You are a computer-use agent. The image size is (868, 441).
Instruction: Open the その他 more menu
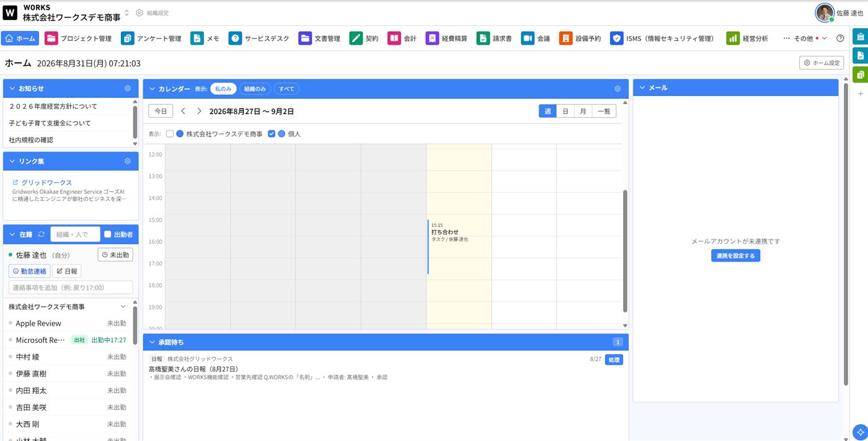click(x=805, y=38)
